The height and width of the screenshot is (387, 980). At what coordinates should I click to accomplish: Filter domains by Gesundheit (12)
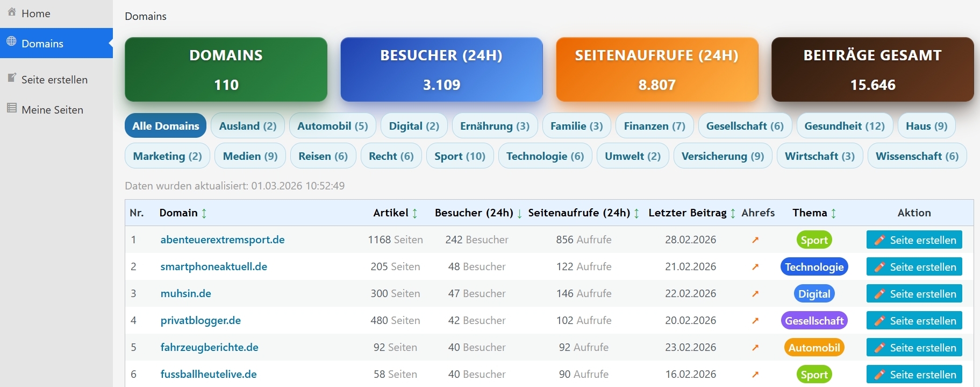click(x=845, y=126)
